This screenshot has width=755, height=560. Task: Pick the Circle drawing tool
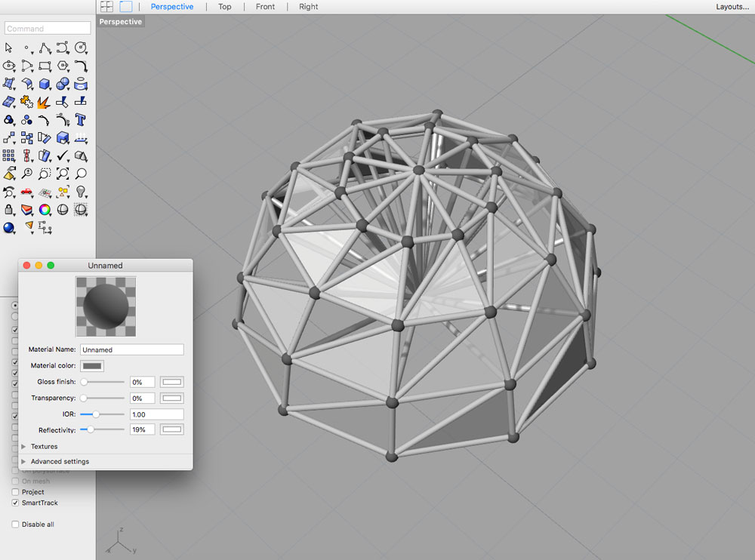click(81, 48)
